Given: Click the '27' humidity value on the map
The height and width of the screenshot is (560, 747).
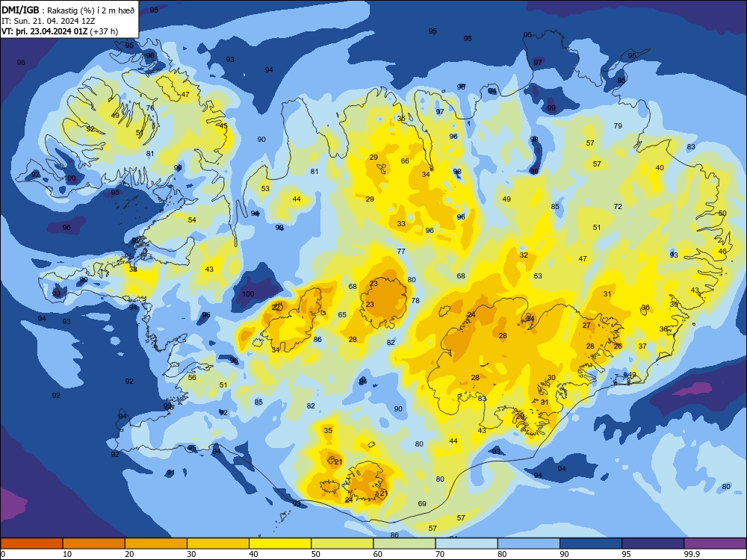Looking at the screenshot, I should coord(586,326).
